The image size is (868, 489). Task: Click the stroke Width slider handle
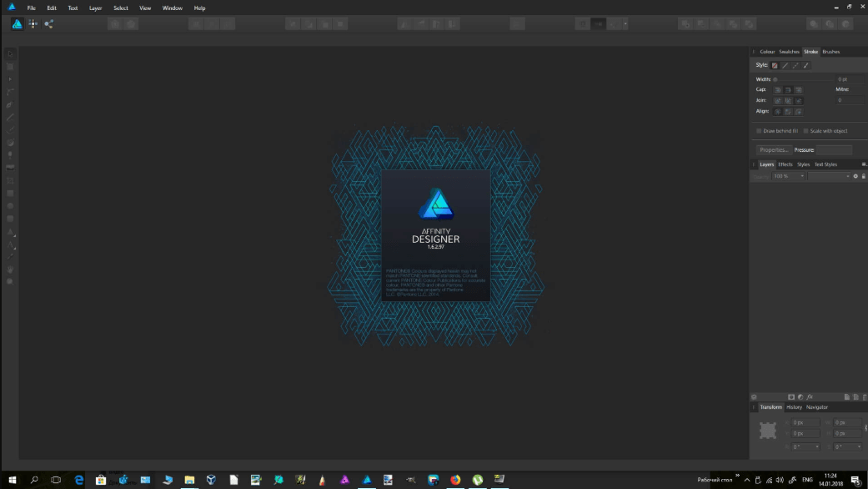(x=775, y=79)
